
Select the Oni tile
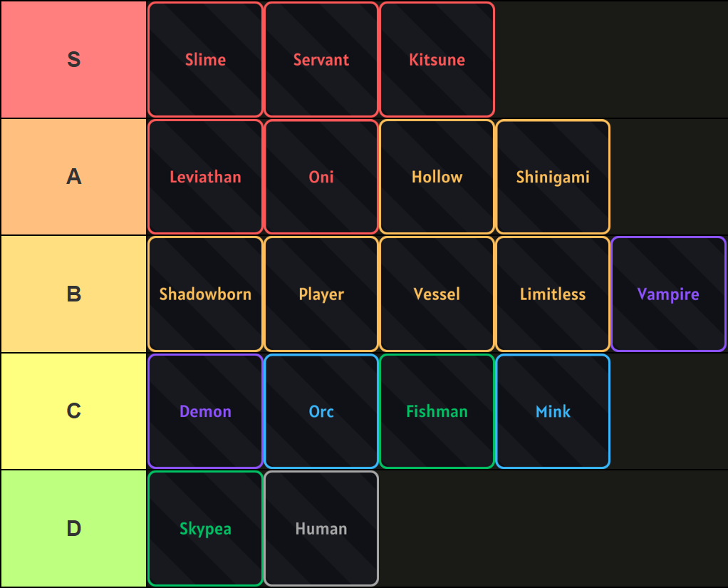(321, 177)
